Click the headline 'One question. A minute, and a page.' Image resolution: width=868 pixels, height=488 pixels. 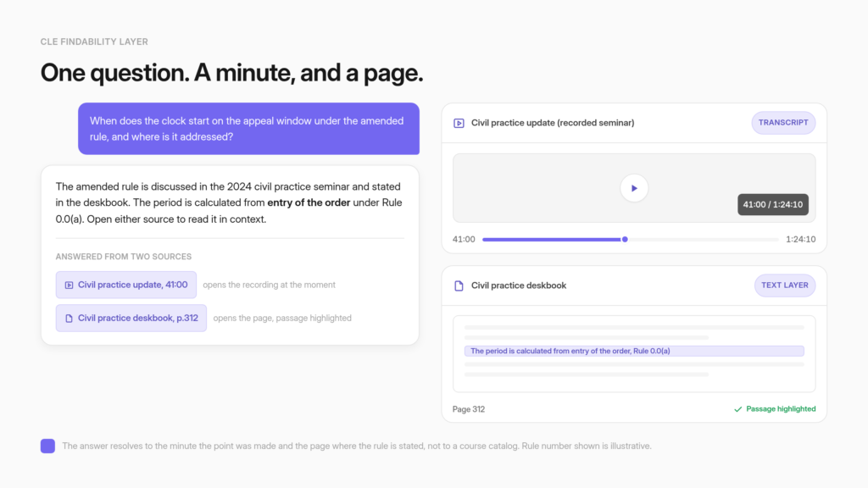(x=232, y=73)
